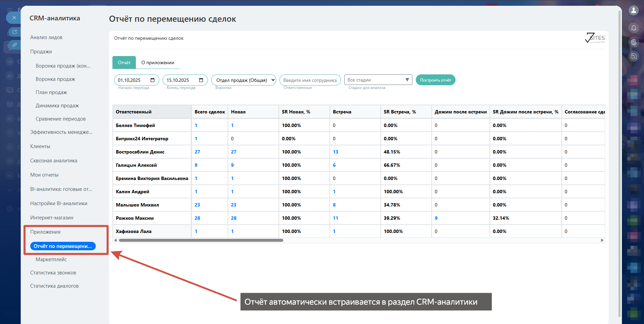Close the CRM analytics slider panel
The image size is (644, 324).
[14, 18]
